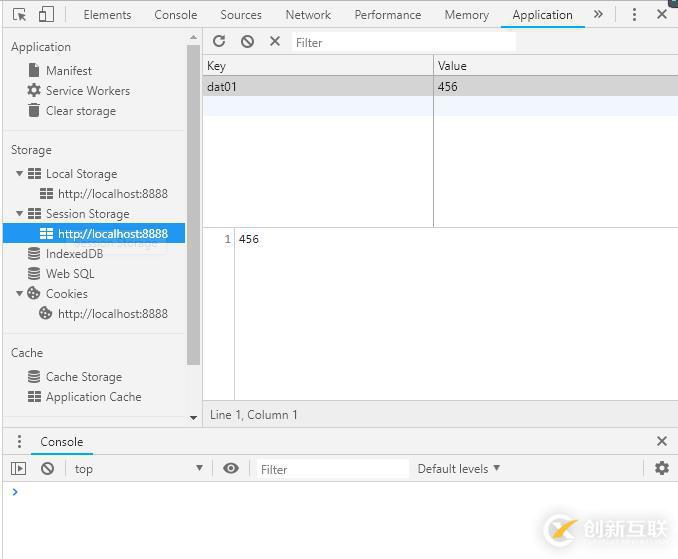Open Application Cache in the sidebar
This screenshot has width=678, height=559.
(x=93, y=397)
